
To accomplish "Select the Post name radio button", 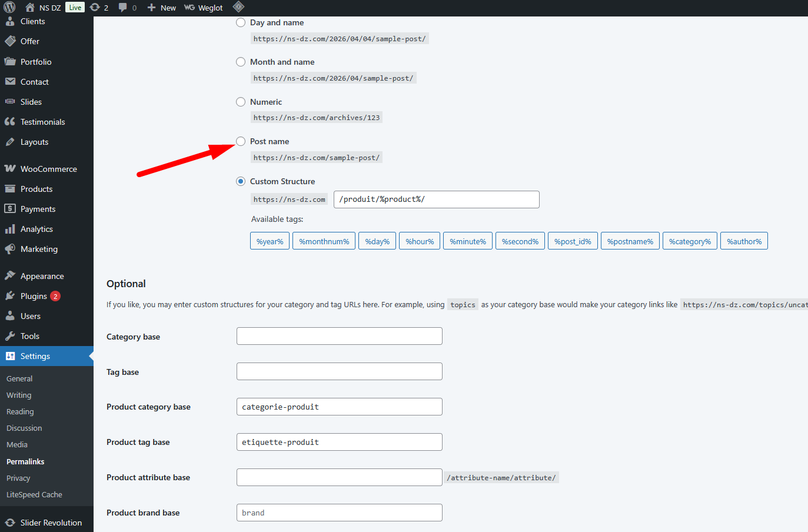I will coord(241,141).
